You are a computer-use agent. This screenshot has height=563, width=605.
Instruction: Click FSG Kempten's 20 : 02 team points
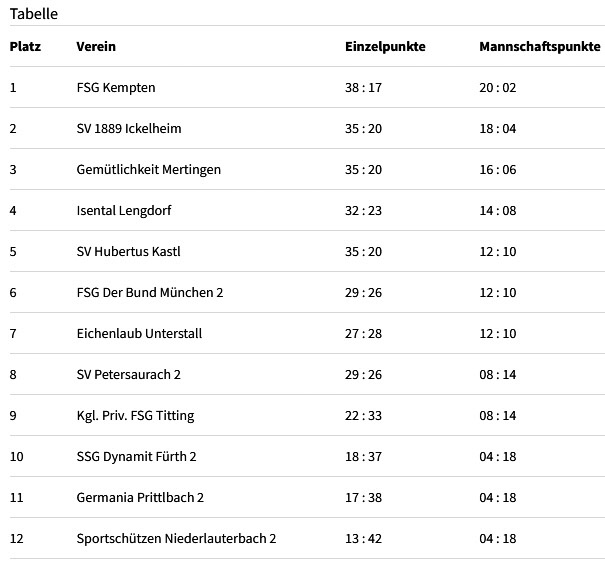498,88
